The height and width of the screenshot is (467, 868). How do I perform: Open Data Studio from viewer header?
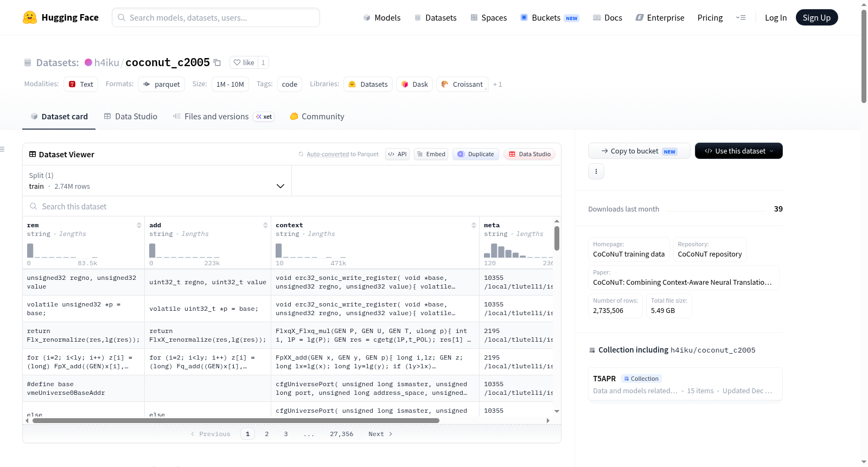coord(529,154)
